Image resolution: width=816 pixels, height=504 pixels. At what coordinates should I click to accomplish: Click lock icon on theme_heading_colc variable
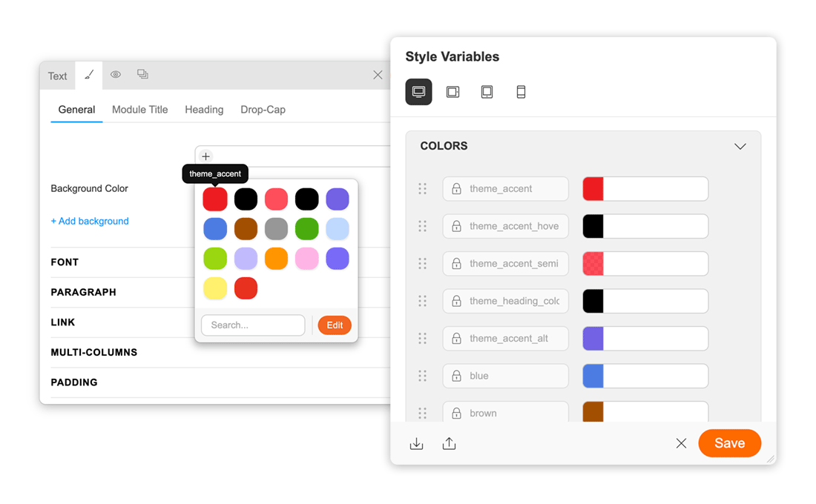pos(456,301)
